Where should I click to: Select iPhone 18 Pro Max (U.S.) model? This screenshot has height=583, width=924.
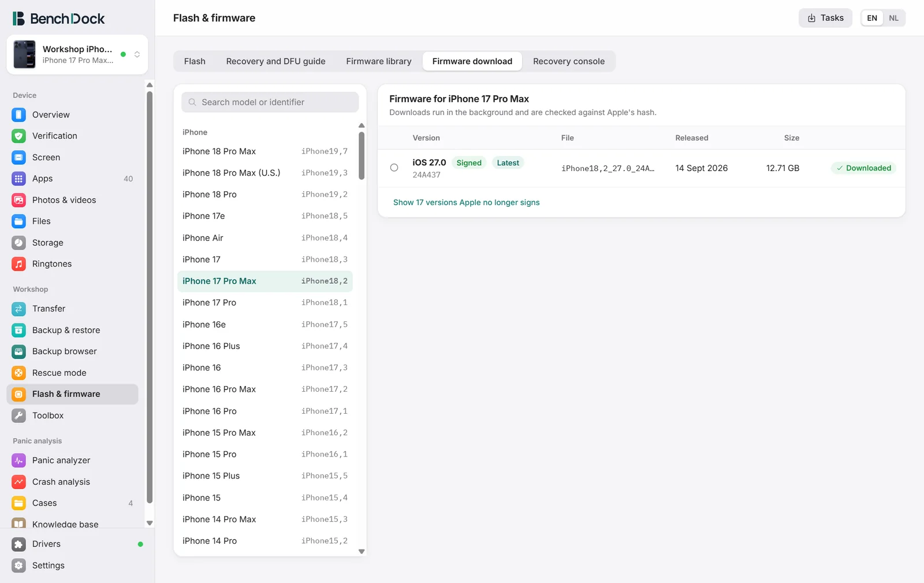[x=265, y=173]
